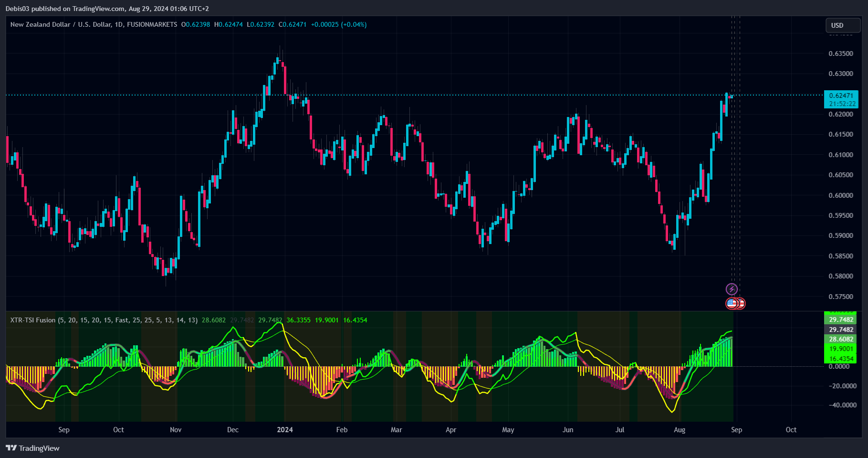Click the 0.58000 price axis label
This screenshot has height=458, width=868.
pyautogui.click(x=841, y=276)
